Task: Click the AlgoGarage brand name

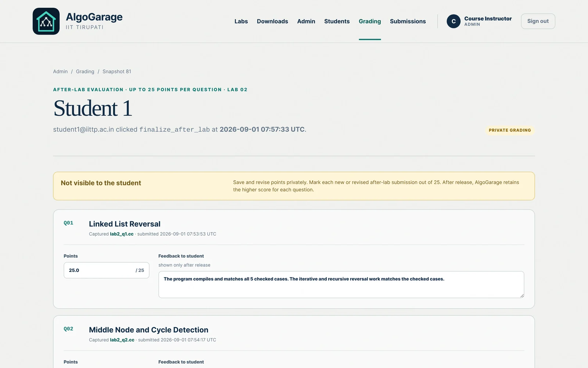Action: point(94,17)
